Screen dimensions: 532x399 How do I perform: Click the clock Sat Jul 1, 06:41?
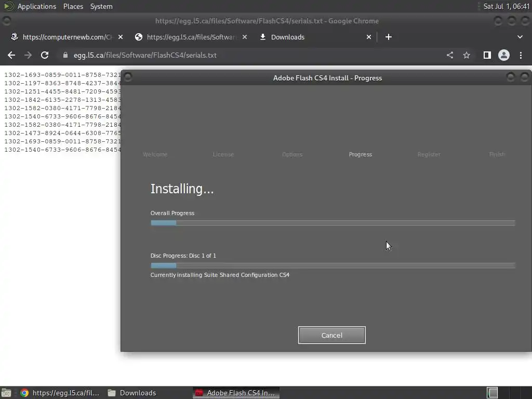pyautogui.click(x=506, y=6)
